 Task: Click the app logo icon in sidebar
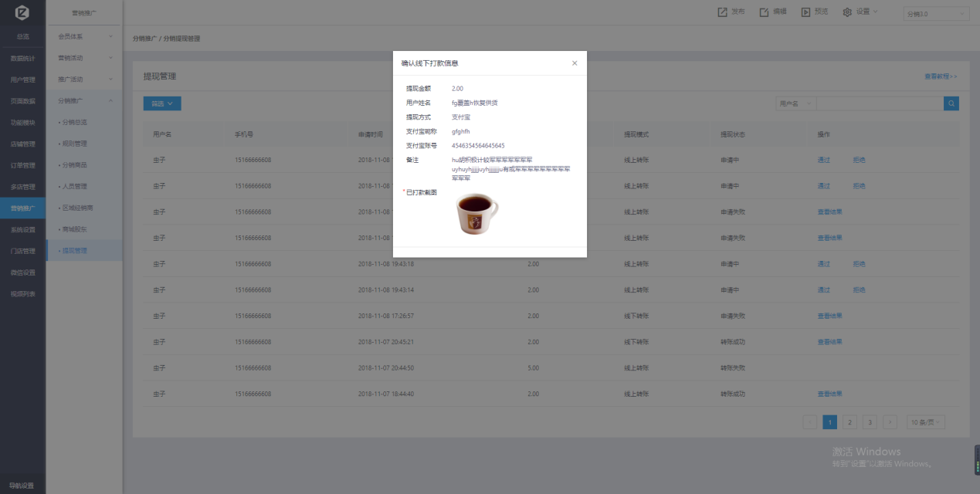[x=22, y=12]
